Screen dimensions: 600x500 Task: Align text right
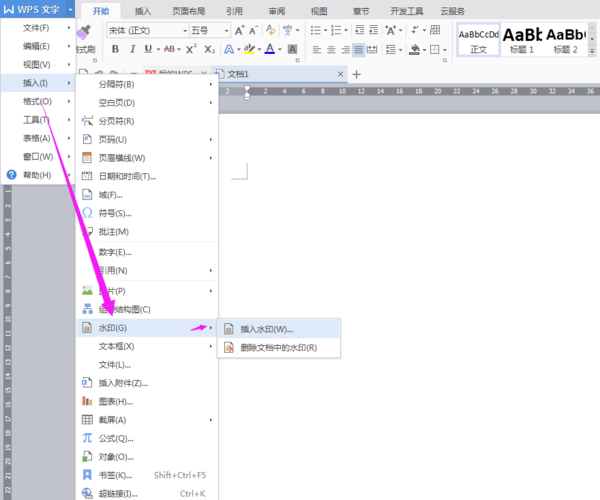point(345,50)
